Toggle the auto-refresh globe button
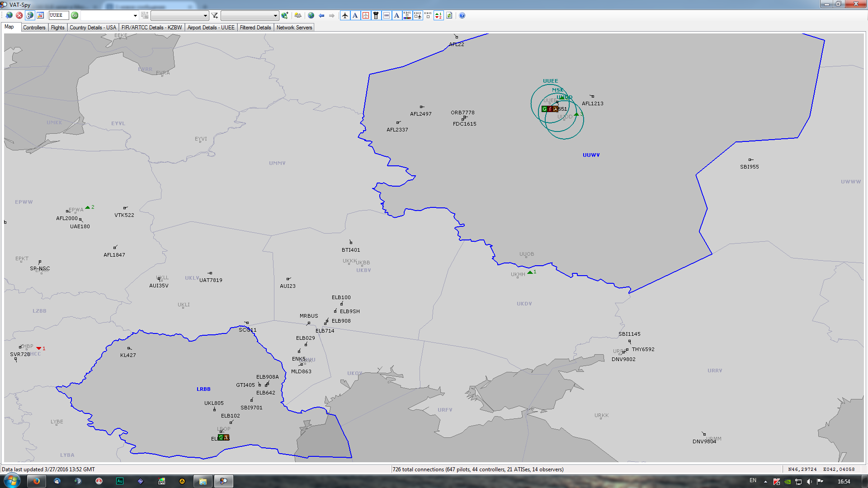This screenshot has height=488, width=868. click(30, 15)
